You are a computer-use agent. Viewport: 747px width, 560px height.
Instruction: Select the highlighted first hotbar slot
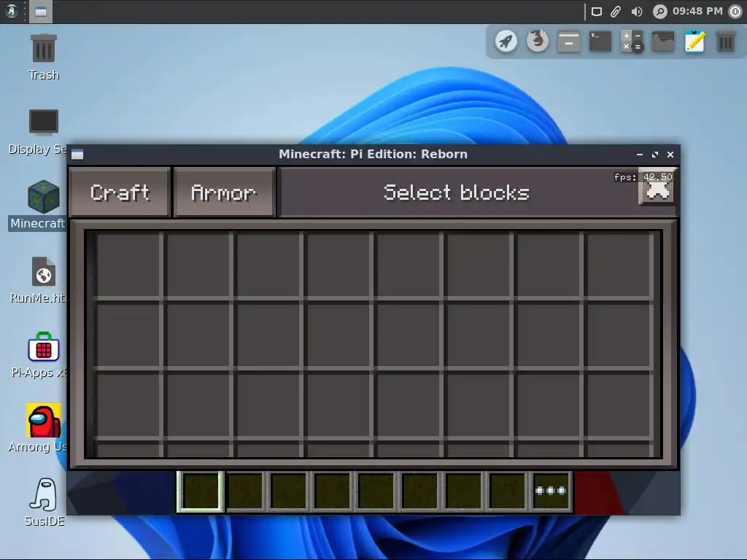(200, 491)
